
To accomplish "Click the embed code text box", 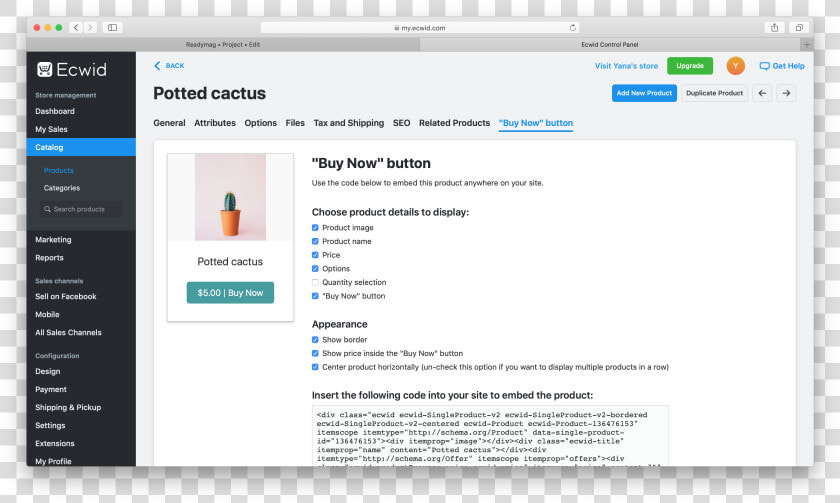I will 490,436.
